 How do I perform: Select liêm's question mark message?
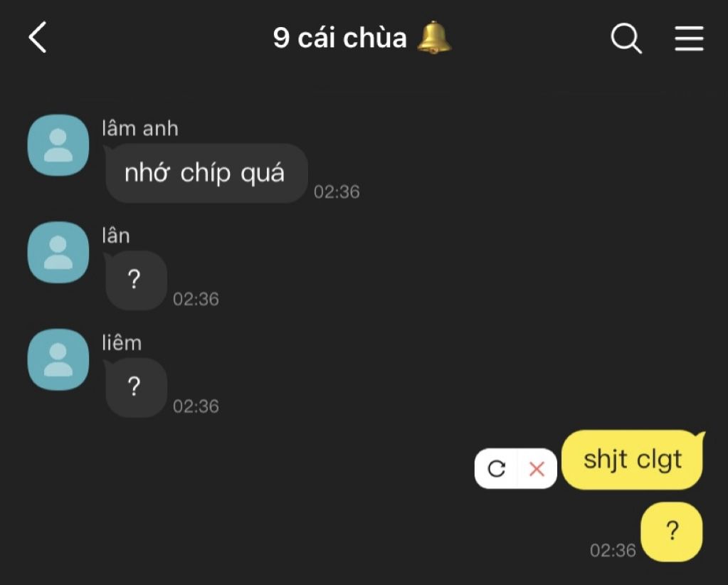[x=136, y=388]
